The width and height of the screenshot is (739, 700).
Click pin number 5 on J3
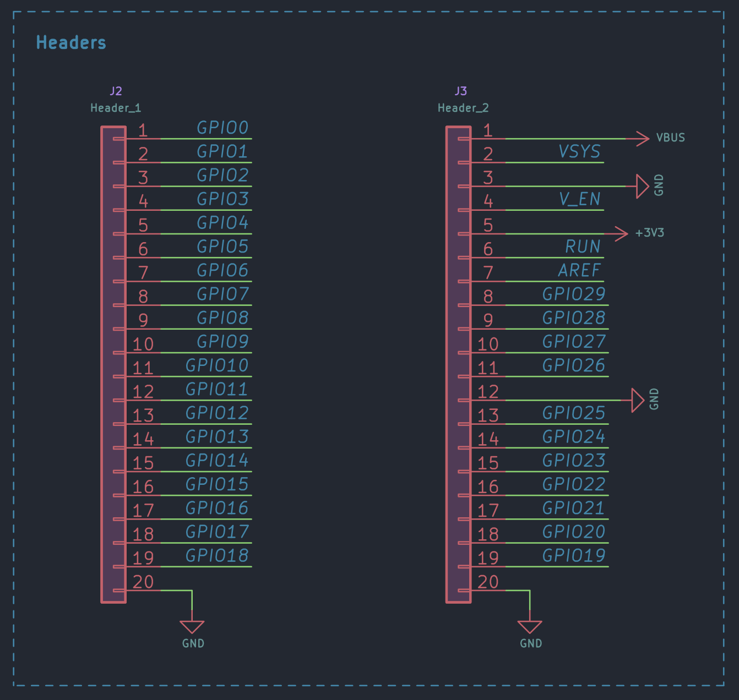[488, 225]
